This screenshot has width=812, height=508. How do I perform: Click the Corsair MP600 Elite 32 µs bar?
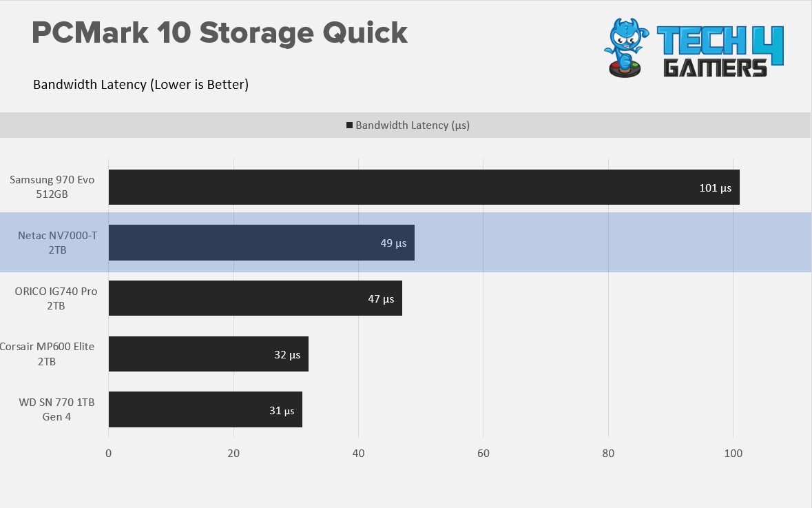(208, 354)
